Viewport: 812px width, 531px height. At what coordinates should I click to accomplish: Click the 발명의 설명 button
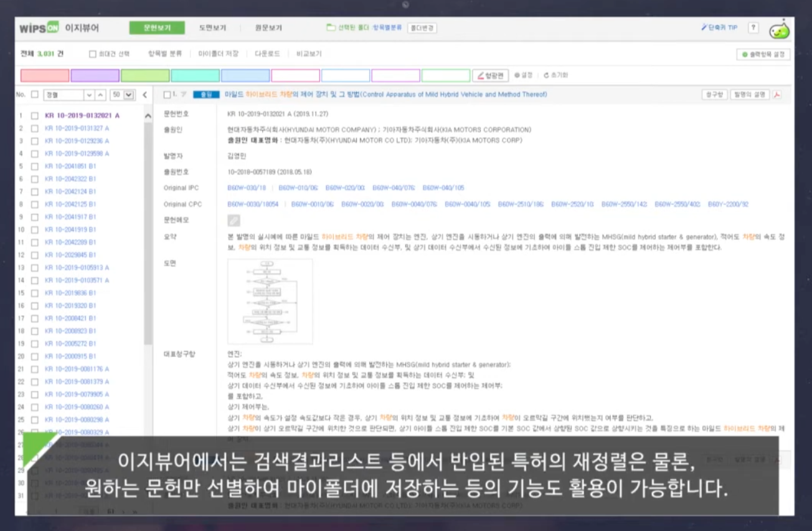pyautogui.click(x=750, y=95)
